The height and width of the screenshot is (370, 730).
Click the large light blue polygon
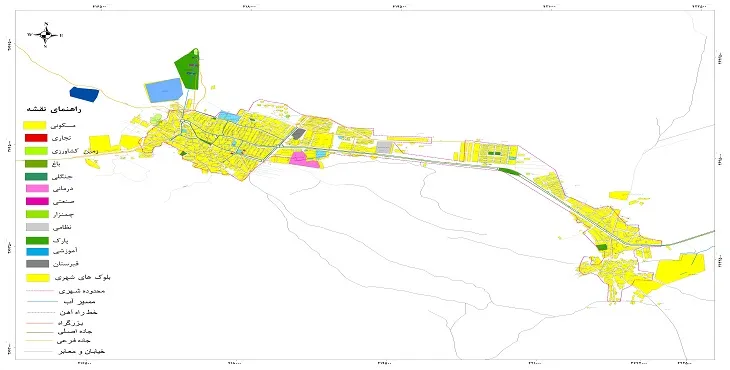[x=163, y=90]
